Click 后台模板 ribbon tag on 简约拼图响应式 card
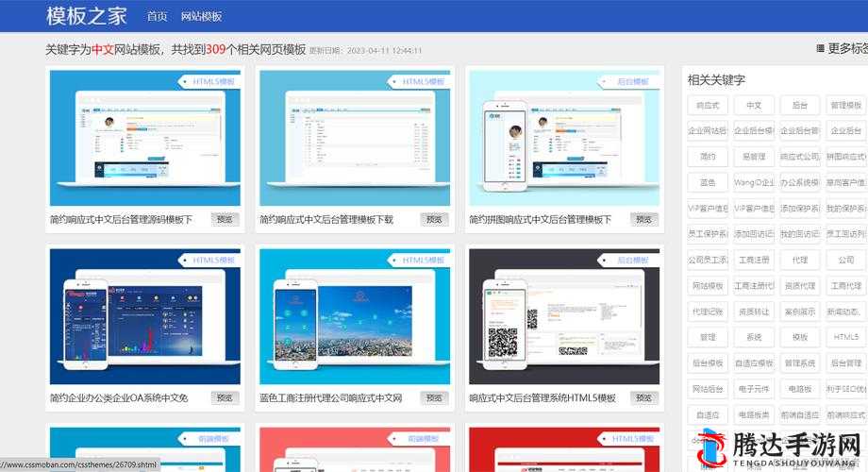The height and width of the screenshot is (472, 868). (629, 81)
